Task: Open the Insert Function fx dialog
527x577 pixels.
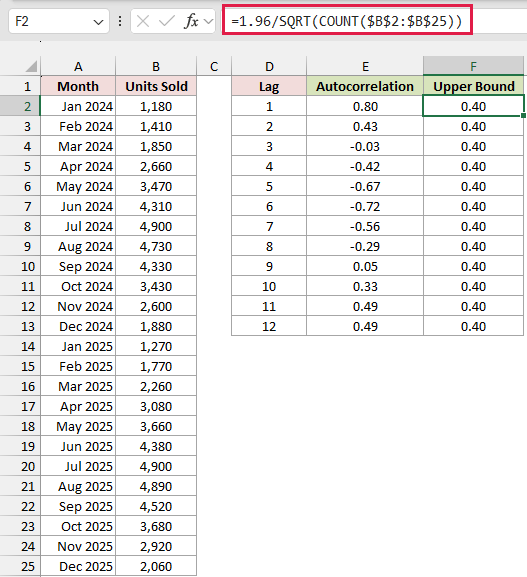Action: (191, 22)
